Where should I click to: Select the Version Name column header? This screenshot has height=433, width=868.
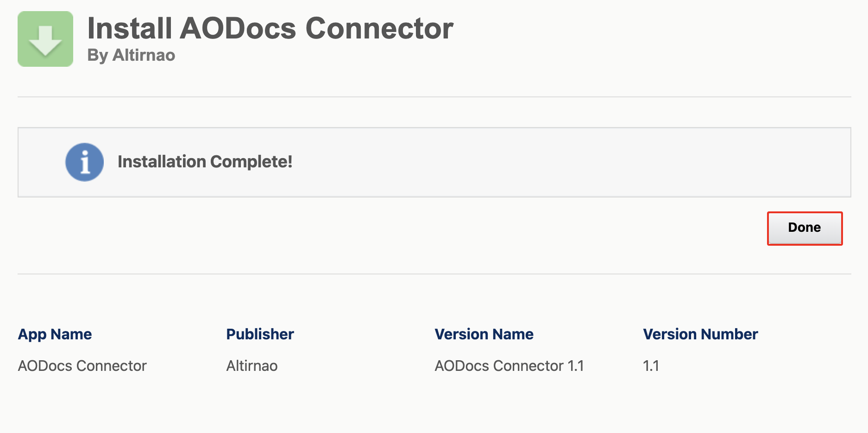click(x=484, y=334)
